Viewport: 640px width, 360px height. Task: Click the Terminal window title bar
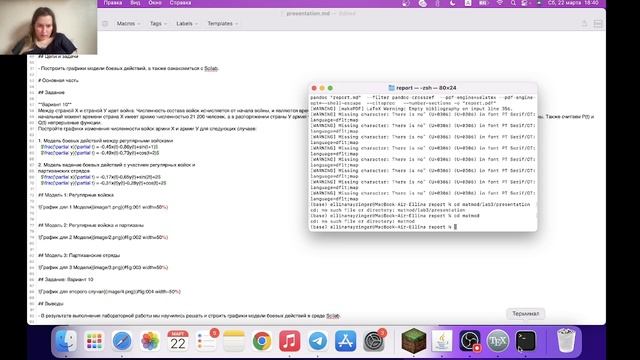coord(423,88)
